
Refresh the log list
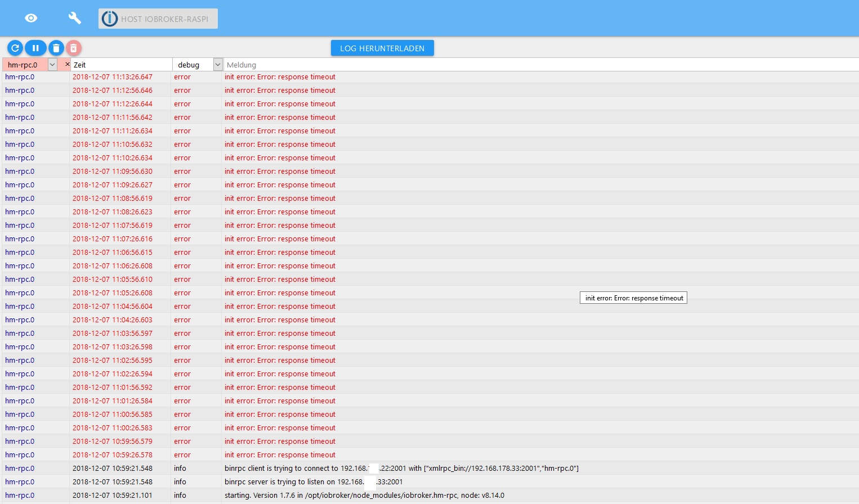pos(15,48)
